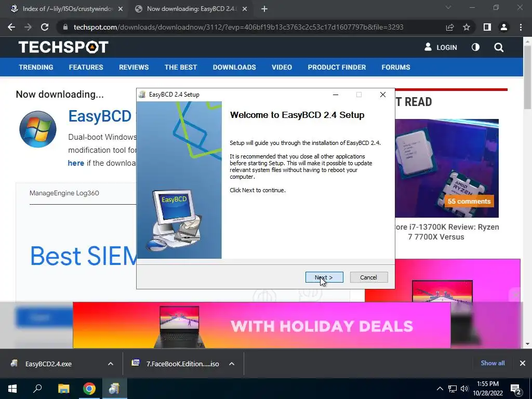
Task: Open Chrome side panel icon
Action: pyautogui.click(x=487, y=27)
